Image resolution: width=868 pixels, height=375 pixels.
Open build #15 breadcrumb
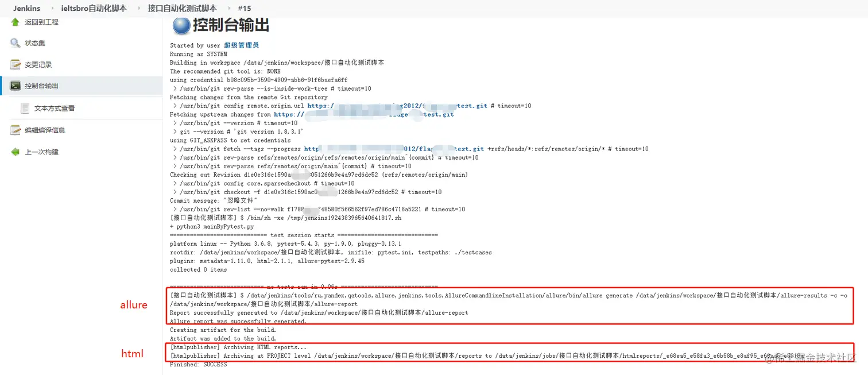244,8
